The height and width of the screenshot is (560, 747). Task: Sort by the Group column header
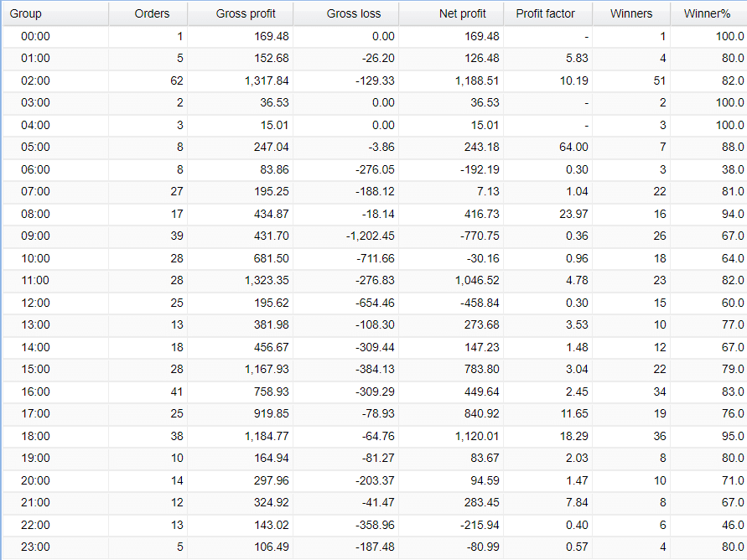tap(55, 13)
